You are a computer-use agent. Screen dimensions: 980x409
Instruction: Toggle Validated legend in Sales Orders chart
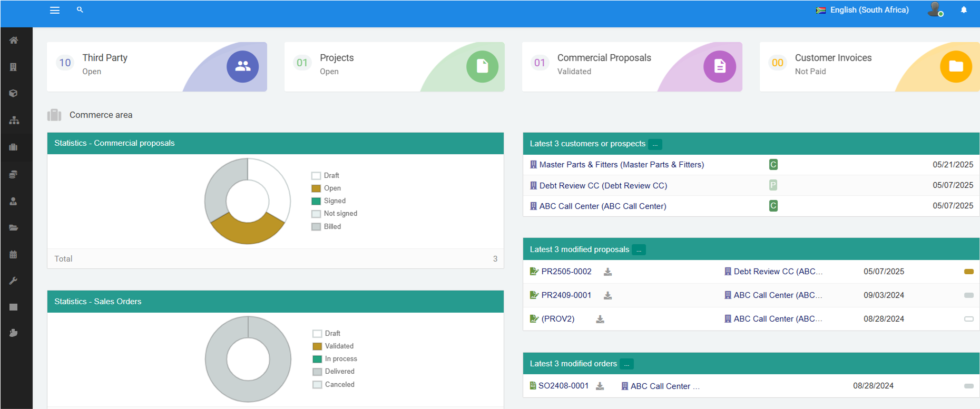coord(339,346)
